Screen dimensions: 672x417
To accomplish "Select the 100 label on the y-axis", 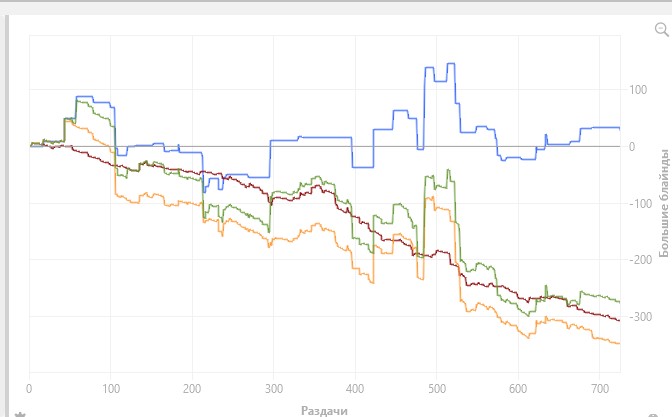I will (x=638, y=90).
